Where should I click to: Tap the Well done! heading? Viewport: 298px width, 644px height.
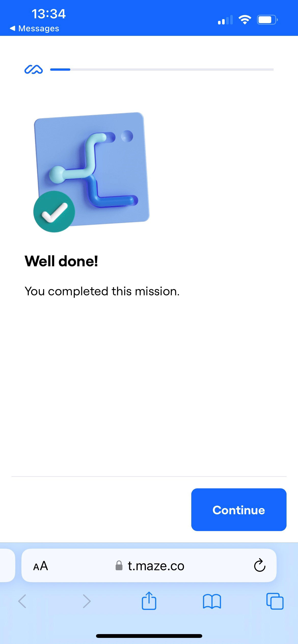(61, 261)
